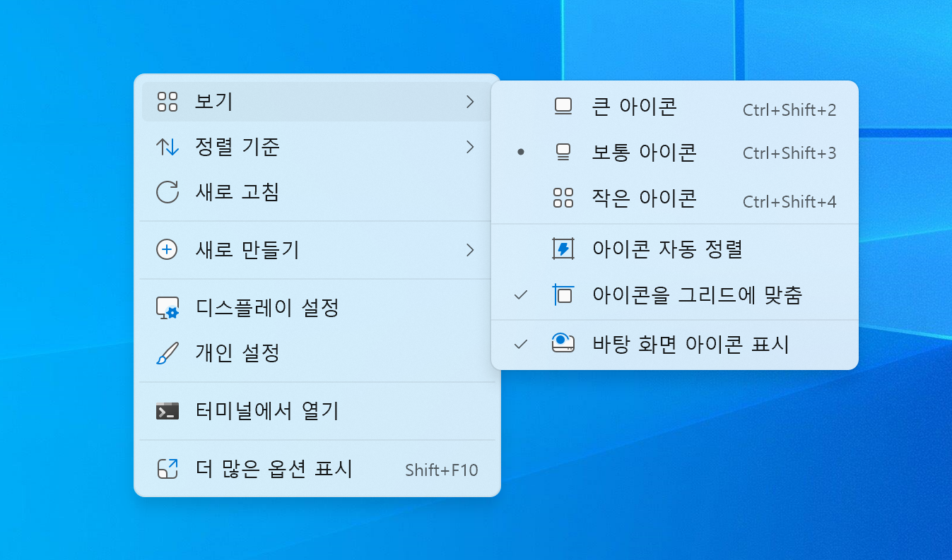Viewport: 952px width, 560px height.
Task: Choose 큰 아이콘 view size
Action: [x=674, y=106]
